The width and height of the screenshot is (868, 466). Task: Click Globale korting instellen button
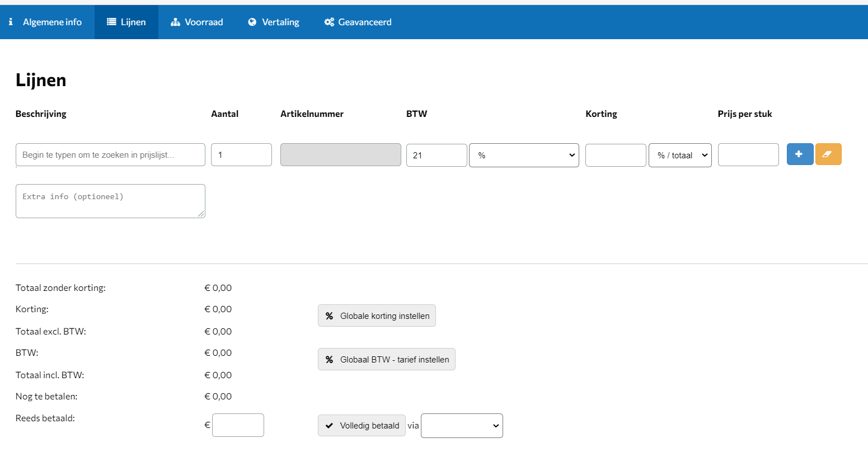(377, 316)
